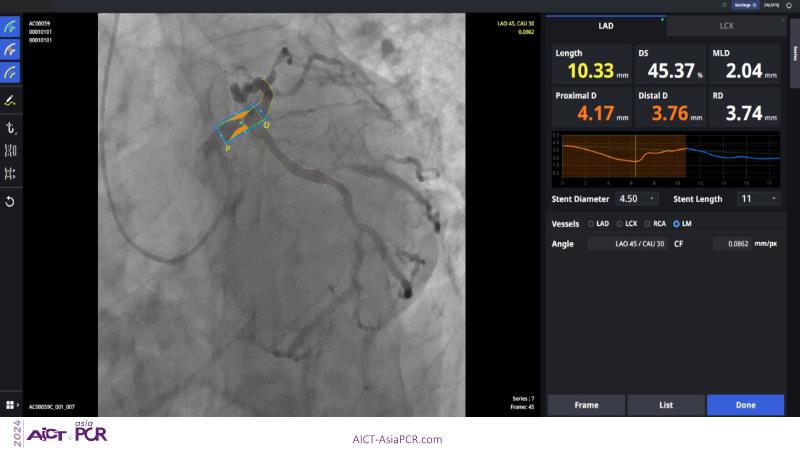This screenshot has width=800, height=450.
Task: Click the reset/undo arrow icon
Action: point(11,202)
